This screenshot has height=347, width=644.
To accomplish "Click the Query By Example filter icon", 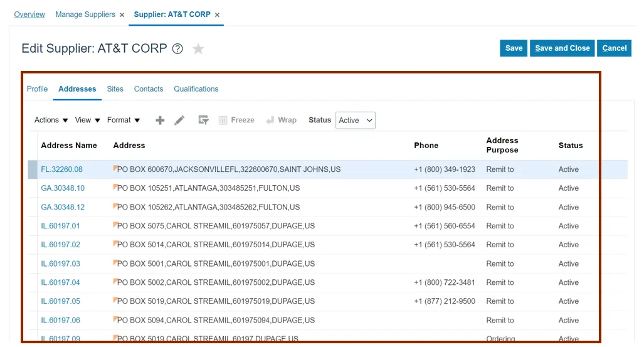I will (x=203, y=120).
